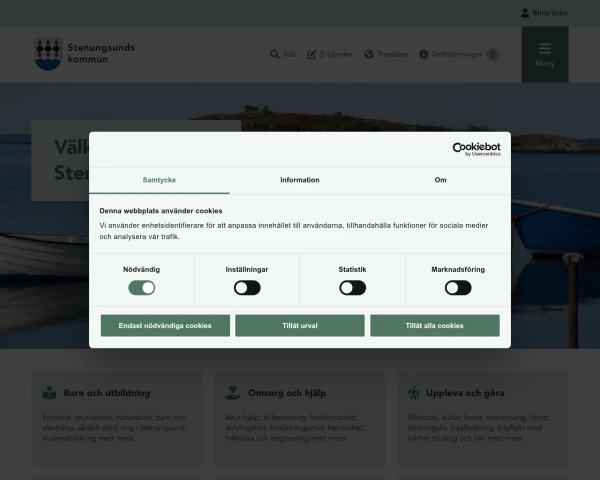Enable the Statistik cookies switch
Screen dimensions: 600x480
click(352, 288)
